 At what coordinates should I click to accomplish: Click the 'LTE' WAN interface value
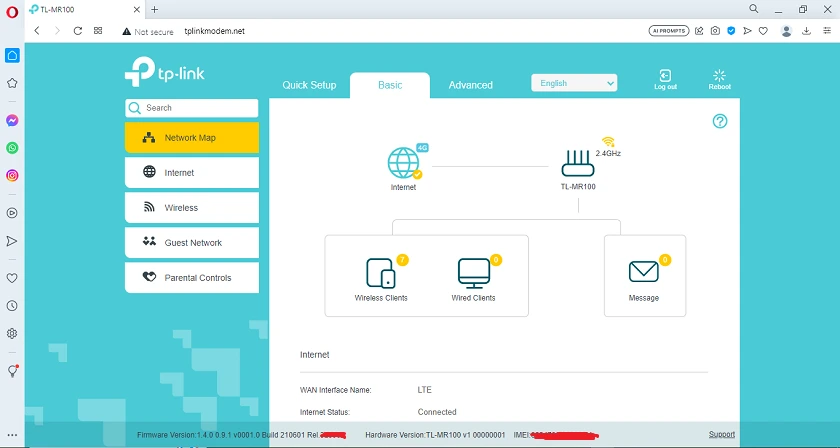click(x=424, y=390)
